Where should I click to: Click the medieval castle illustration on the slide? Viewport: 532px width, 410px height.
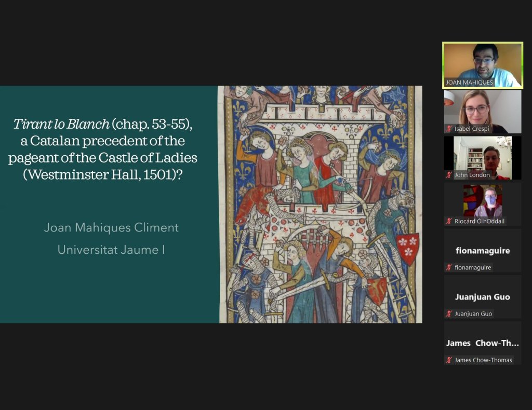(320, 204)
